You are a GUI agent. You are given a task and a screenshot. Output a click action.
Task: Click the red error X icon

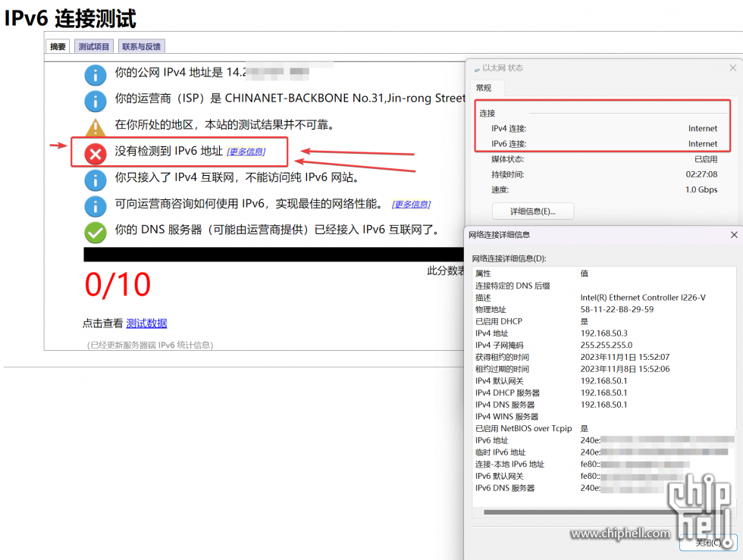(96, 154)
